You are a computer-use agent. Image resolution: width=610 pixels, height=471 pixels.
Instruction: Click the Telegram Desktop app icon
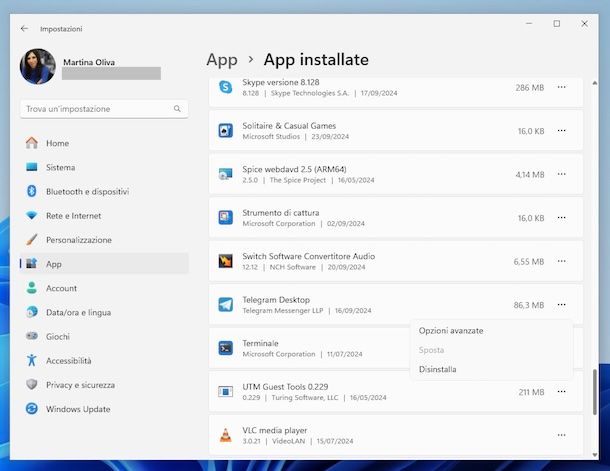click(225, 305)
